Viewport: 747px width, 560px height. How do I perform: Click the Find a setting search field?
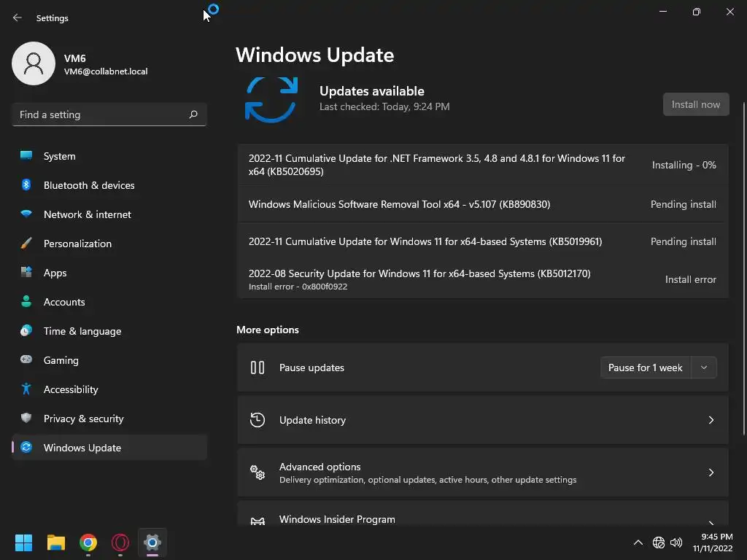109,114
